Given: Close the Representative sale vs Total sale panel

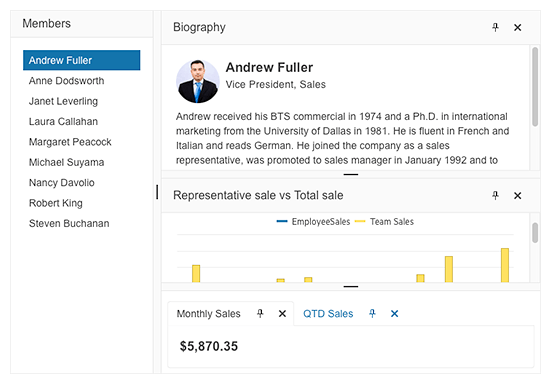Looking at the screenshot, I should 518,196.
